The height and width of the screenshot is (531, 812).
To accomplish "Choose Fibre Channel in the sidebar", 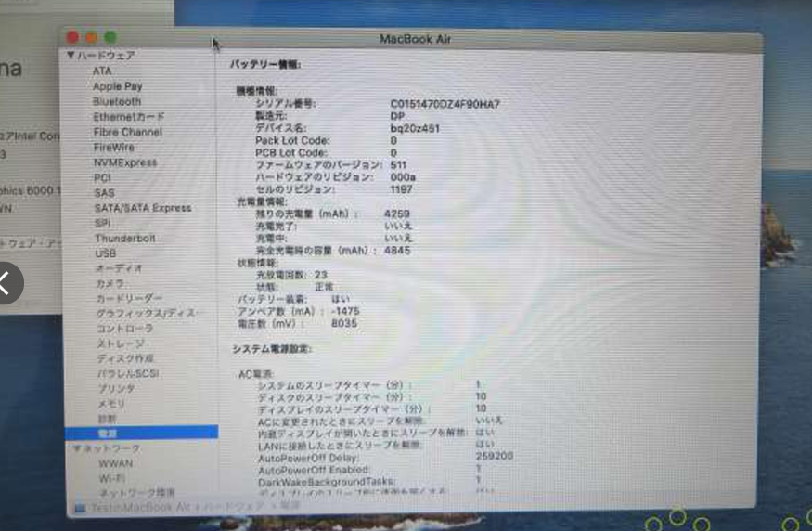I will [128, 132].
